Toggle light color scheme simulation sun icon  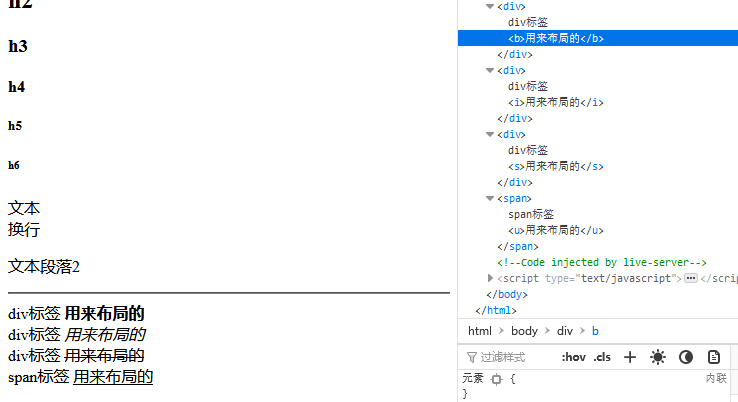coord(658,357)
